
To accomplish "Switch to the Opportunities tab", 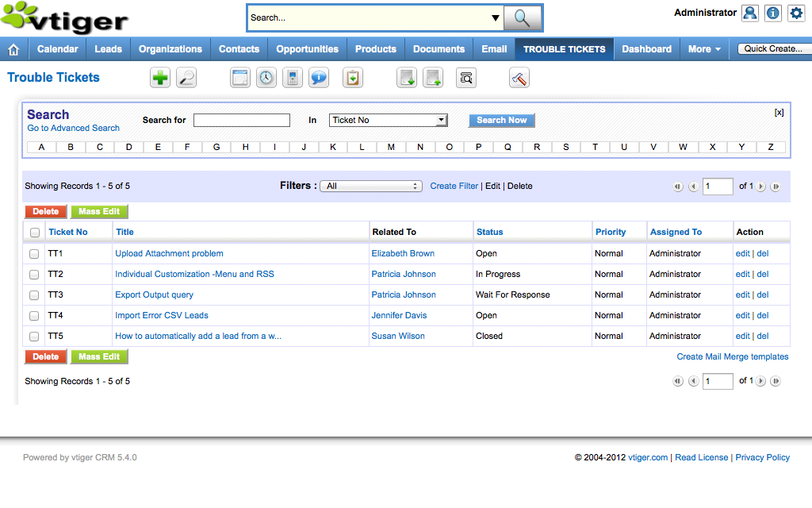I will (x=307, y=49).
